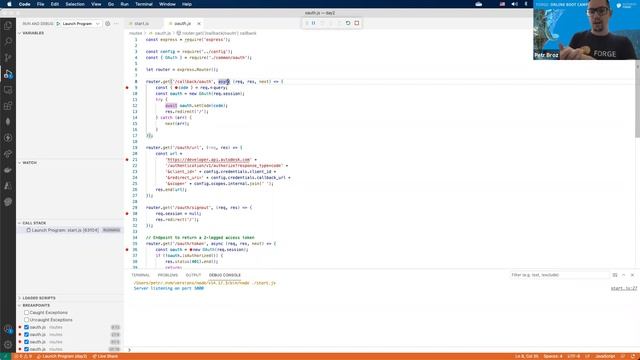Open the Launch Program configuration dropdown
The height and width of the screenshot is (360, 640).
point(81,24)
